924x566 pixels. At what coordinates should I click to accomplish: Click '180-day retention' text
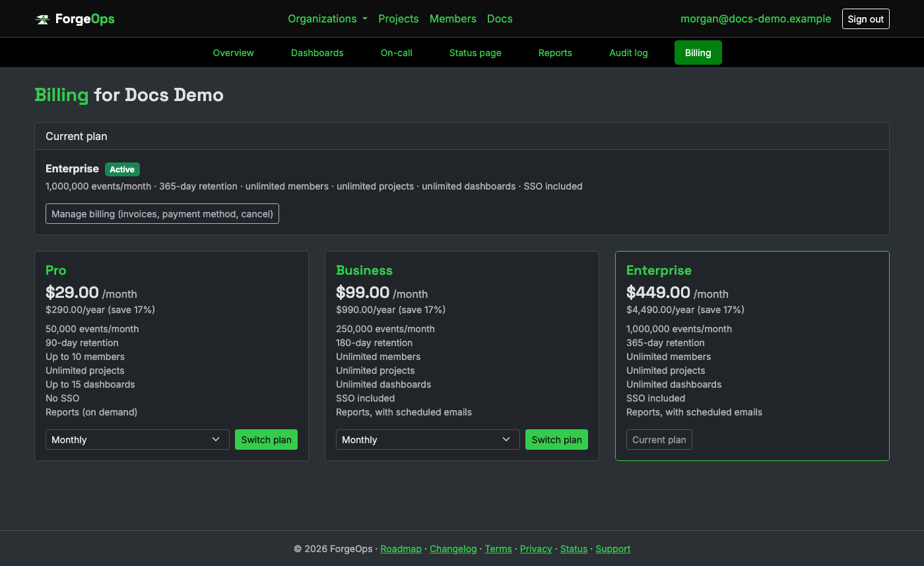[374, 343]
